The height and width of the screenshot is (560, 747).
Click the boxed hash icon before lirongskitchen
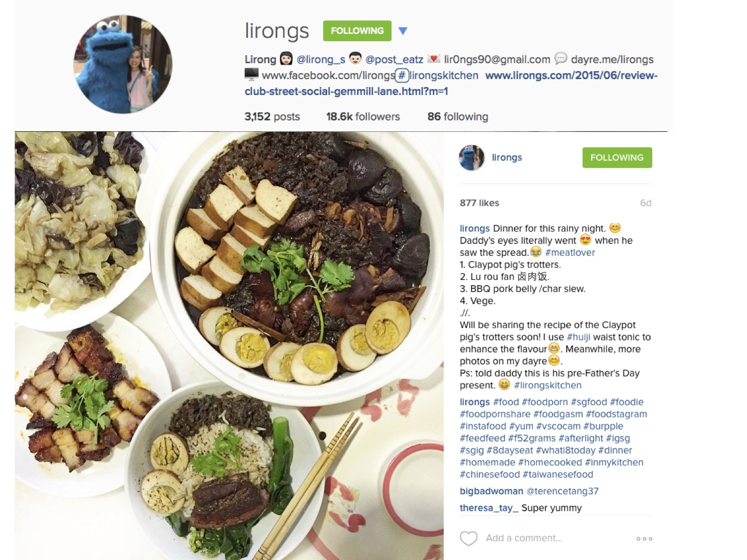[402, 76]
